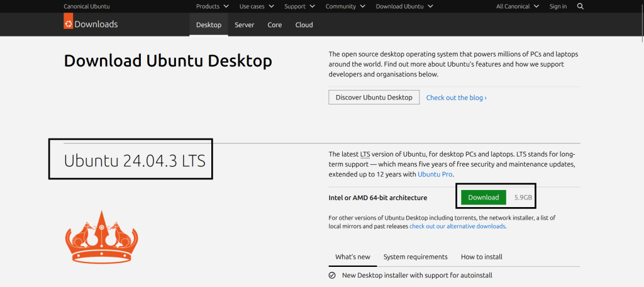644x287 pixels.
Task: Click the green Download button
Action: 484,198
